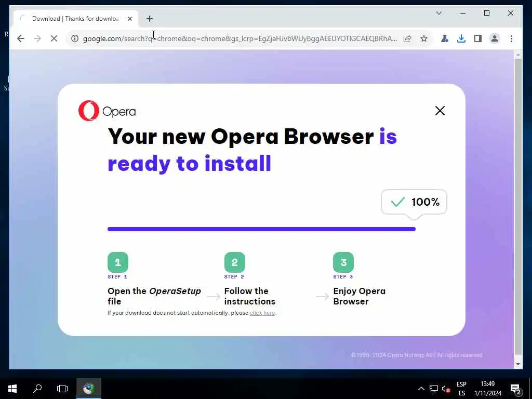Minimize the Chrome window

pos(463,13)
